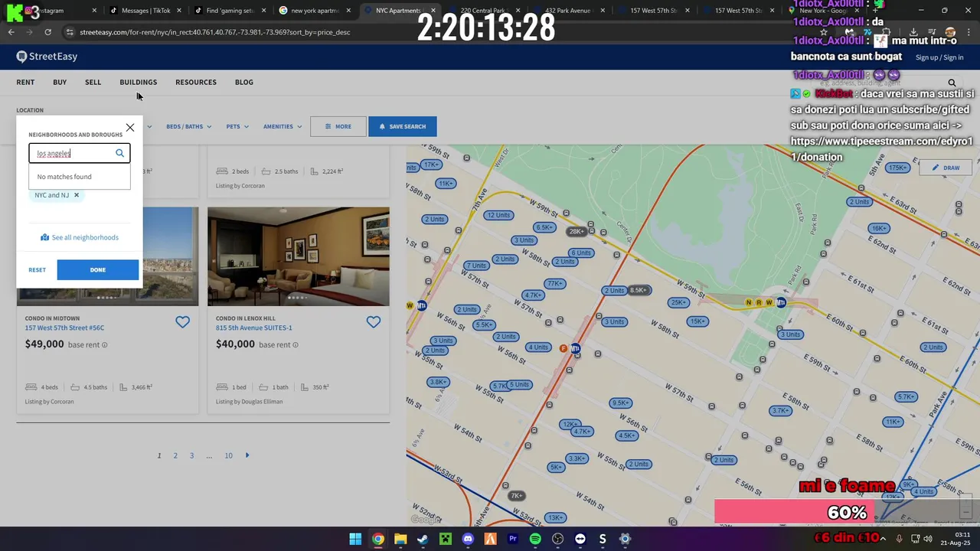Open the Blog page
Viewport: 980px width, 551px height.
[244, 82]
